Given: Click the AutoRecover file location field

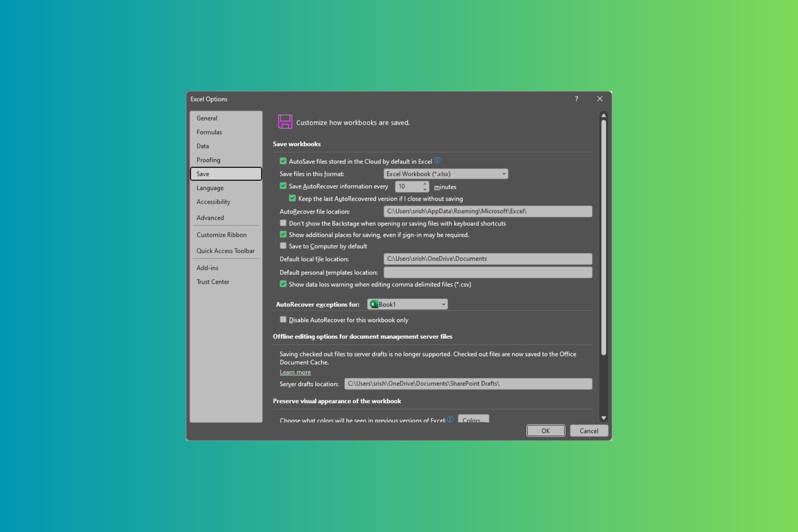Looking at the screenshot, I should point(488,211).
